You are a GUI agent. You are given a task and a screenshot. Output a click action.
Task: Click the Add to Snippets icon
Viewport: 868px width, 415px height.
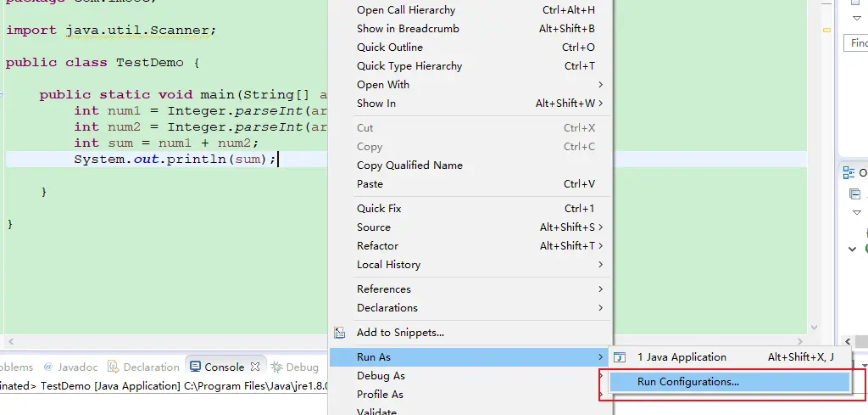(339, 333)
